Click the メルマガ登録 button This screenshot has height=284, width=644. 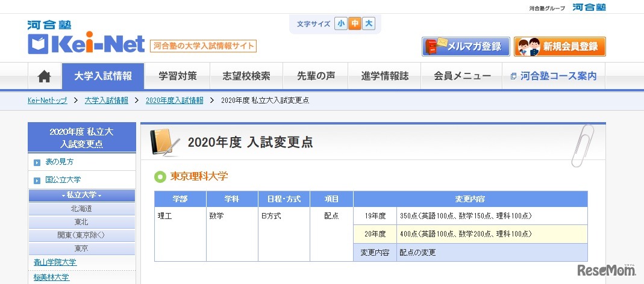[x=466, y=46]
